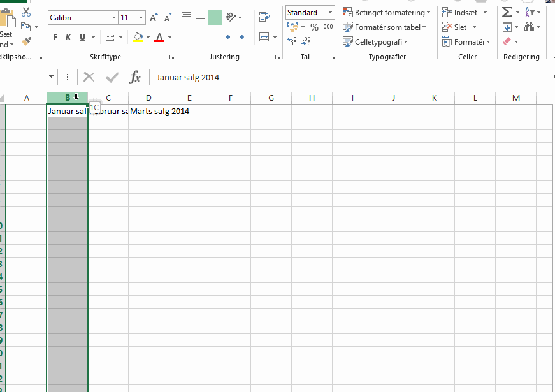This screenshot has width=555, height=392.
Task: Click the Cut scissors icon
Action: coord(26,12)
